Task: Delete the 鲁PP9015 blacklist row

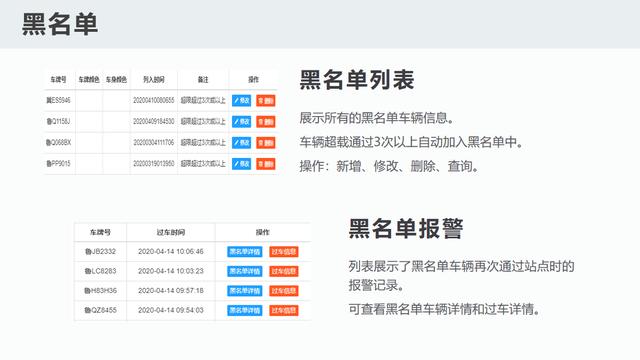Action: click(266, 164)
